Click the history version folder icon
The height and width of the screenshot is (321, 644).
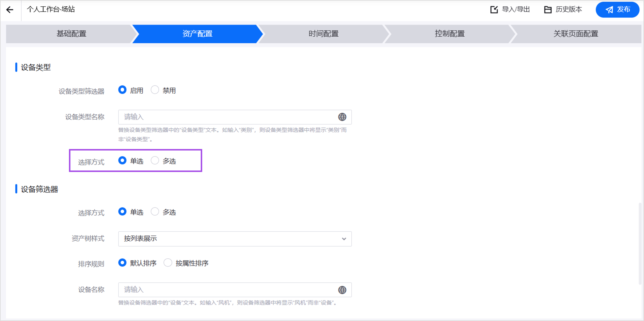548,10
